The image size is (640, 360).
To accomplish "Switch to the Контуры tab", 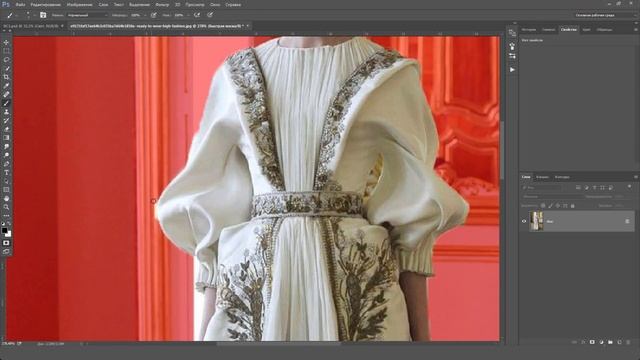I will (562, 177).
